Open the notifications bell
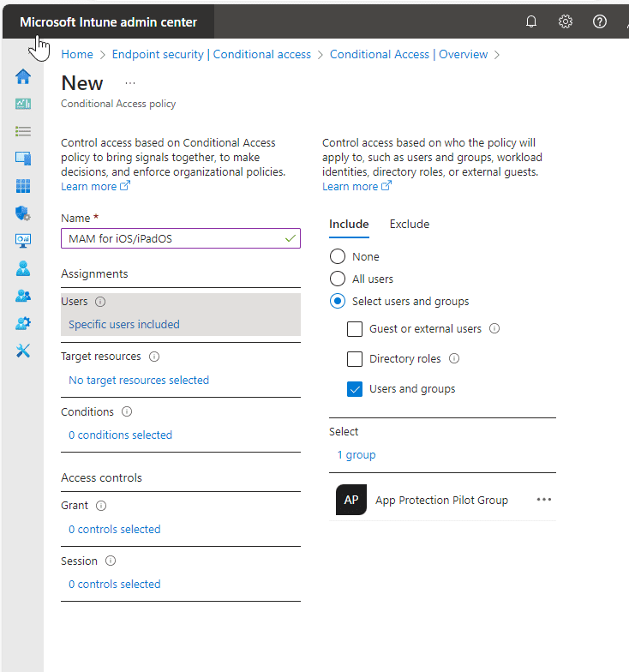Viewport: 629px width, 672px height. click(531, 22)
